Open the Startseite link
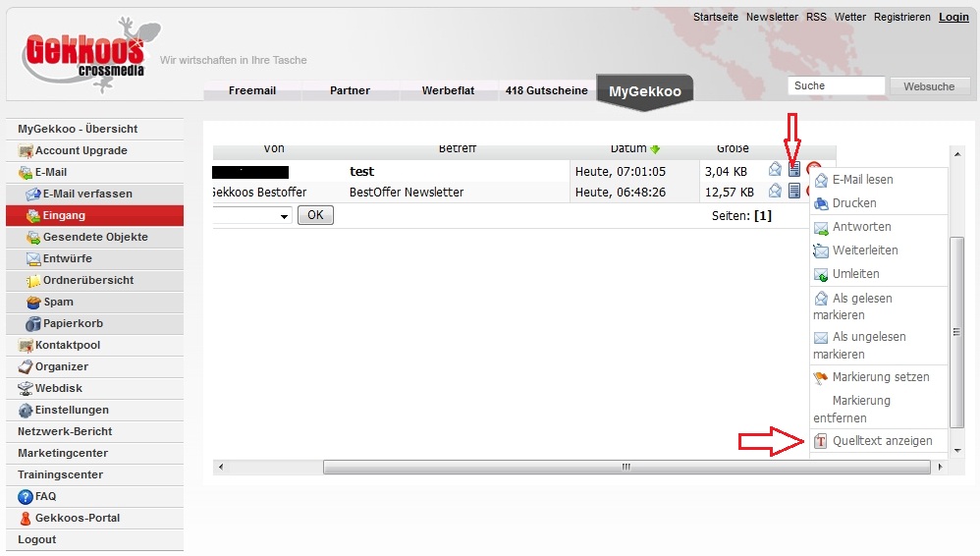The width and height of the screenshot is (980, 556). click(716, 17)
